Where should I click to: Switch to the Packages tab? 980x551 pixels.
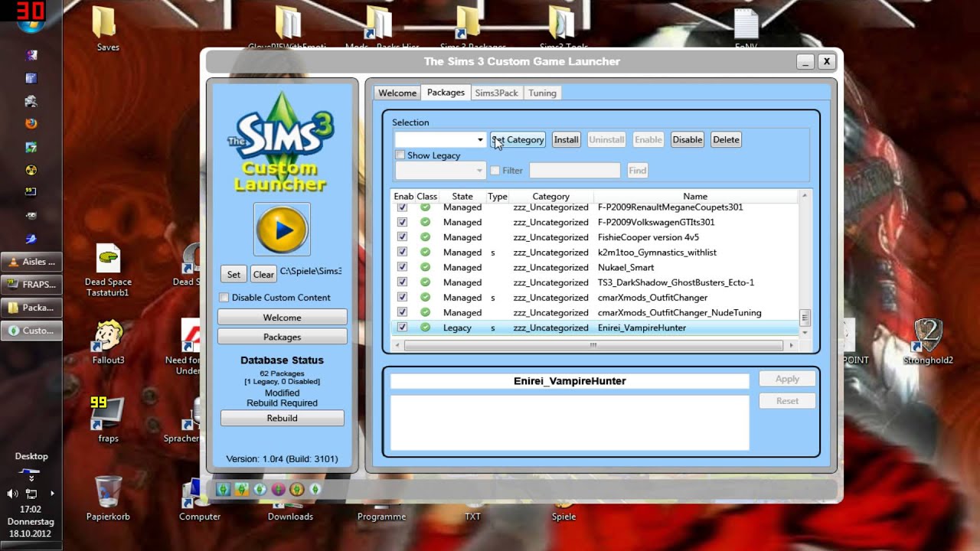(x=446, y=93)
